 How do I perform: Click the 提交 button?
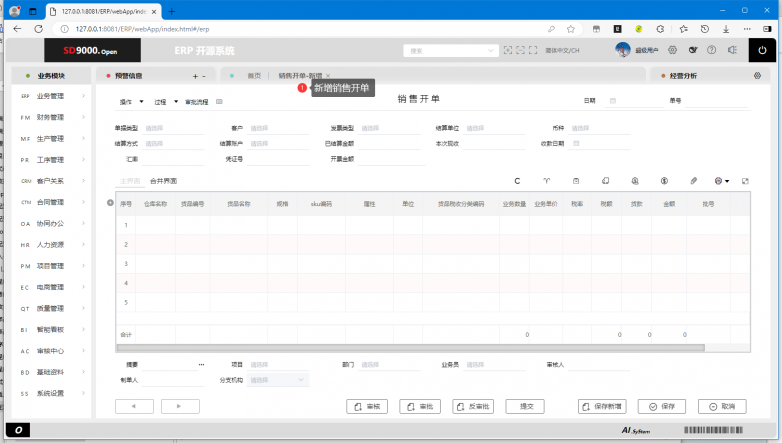[524, 407]
